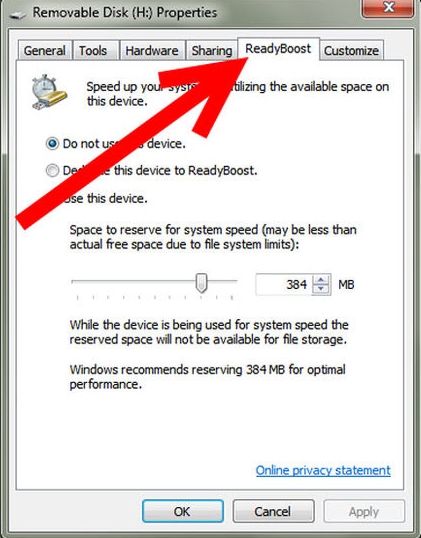Confirm with the OK button

[x=183, y=511]
